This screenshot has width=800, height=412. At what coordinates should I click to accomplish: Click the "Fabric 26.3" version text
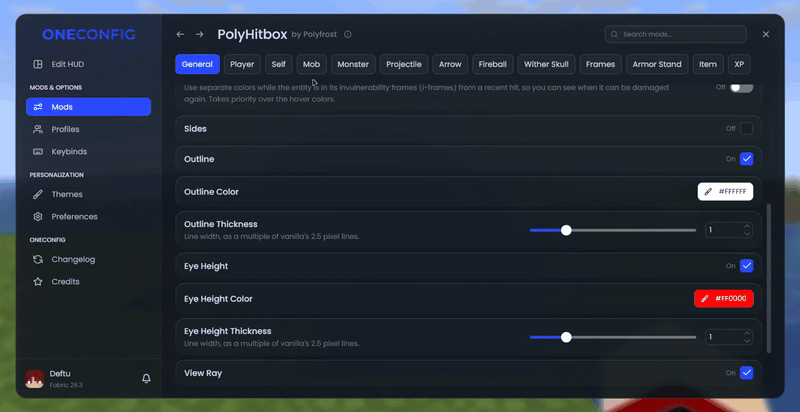tap(66, 385)
